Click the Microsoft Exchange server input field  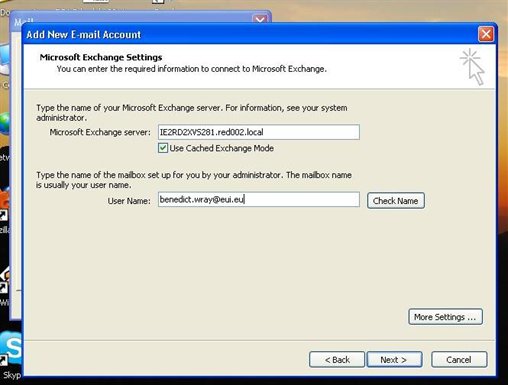pos(259,132)
